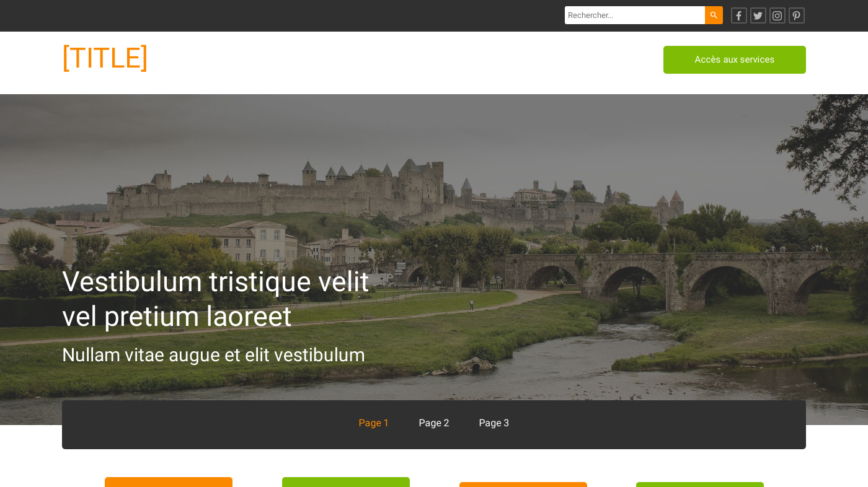Click the 'Accès aux services' green button
This screenshot has width=868, height=487.
(x=734, y=59)
